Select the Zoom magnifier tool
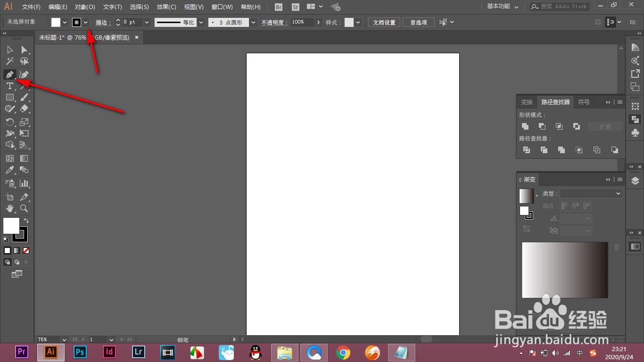The height and width of the screenshot is (362, 644). point(24,208)
